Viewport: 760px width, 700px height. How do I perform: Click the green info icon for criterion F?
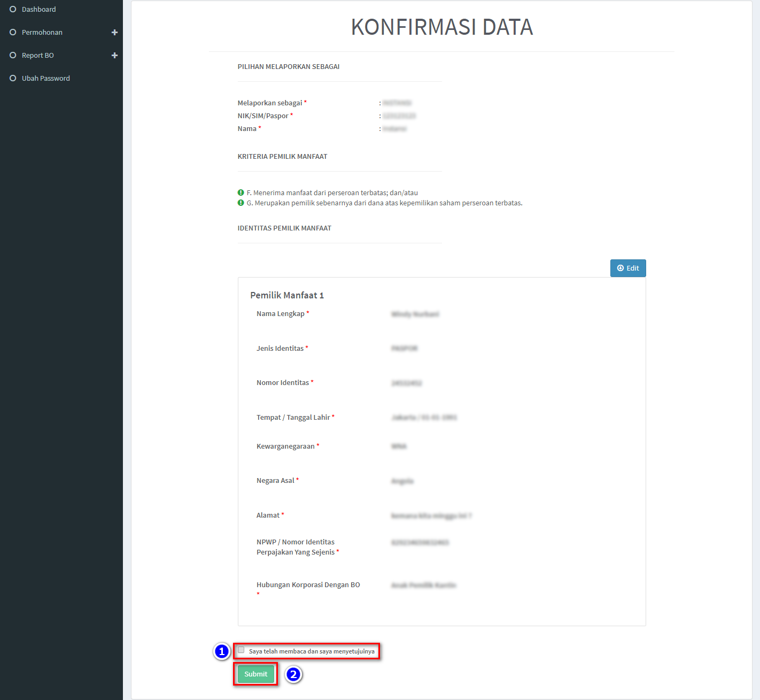click(241, 193)
